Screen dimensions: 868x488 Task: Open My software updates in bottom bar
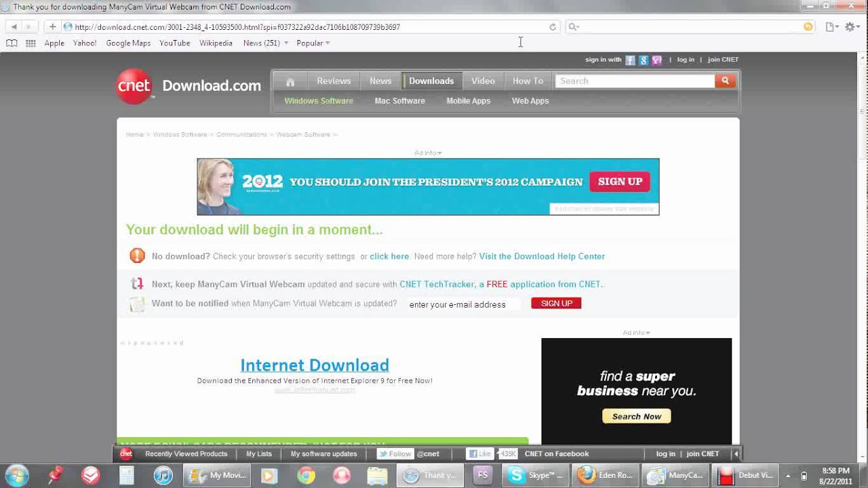(323, 454)
